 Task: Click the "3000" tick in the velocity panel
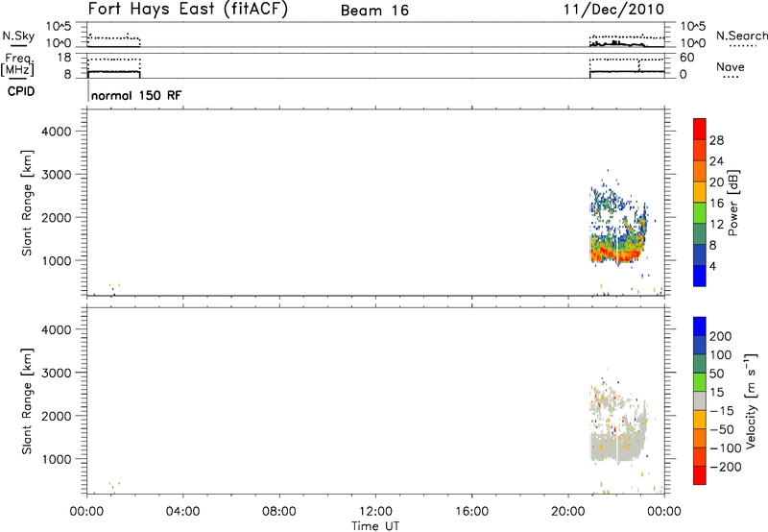coord(57,373)
